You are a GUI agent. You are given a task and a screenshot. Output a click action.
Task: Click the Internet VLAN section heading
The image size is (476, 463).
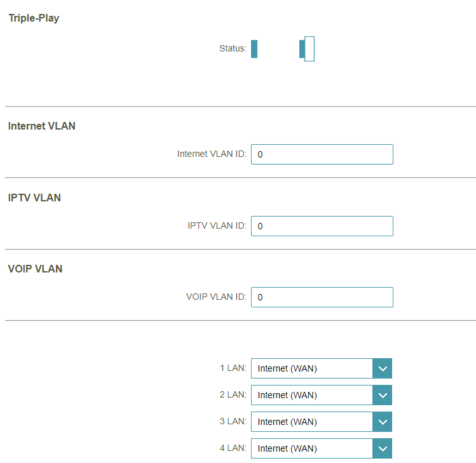(42, 126)
